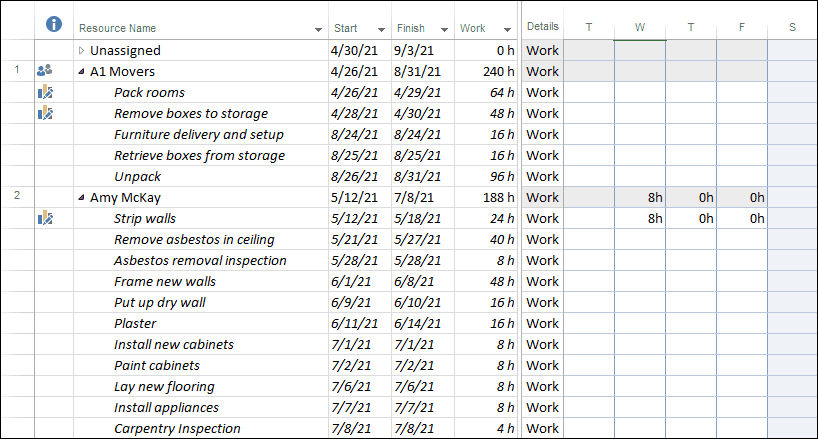The height and width of the screenshot is (439, 818).
Task: Click the Carpentry Inspection finish date cell
Action: coord(423,429)
